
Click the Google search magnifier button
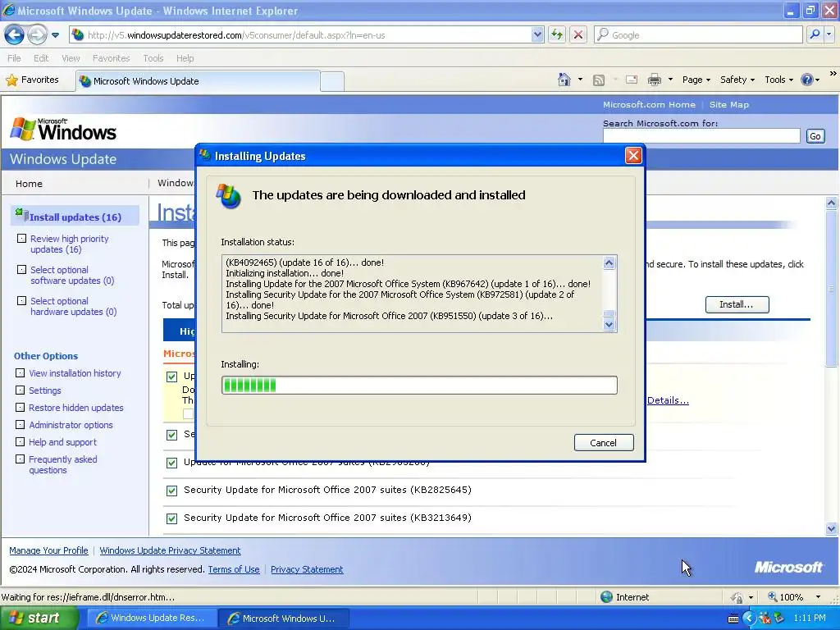(815, 34)
